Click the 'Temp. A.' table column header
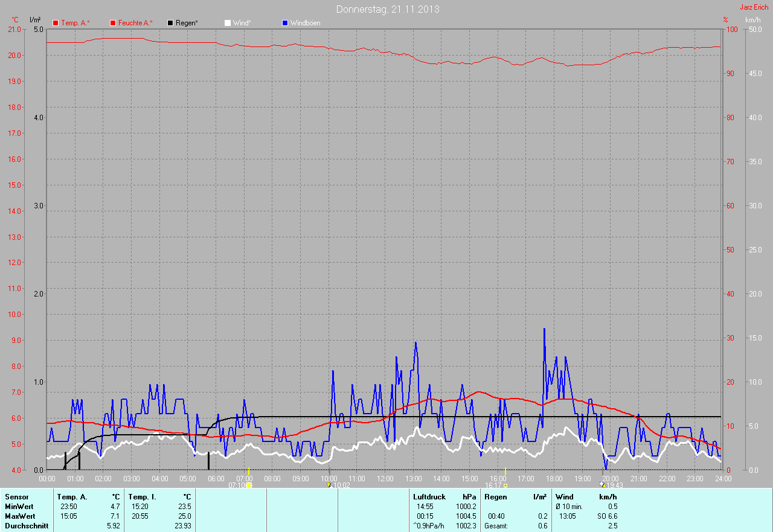Image resolution: width=773 pixels, height=532 pixels. (x=72, y=497)
